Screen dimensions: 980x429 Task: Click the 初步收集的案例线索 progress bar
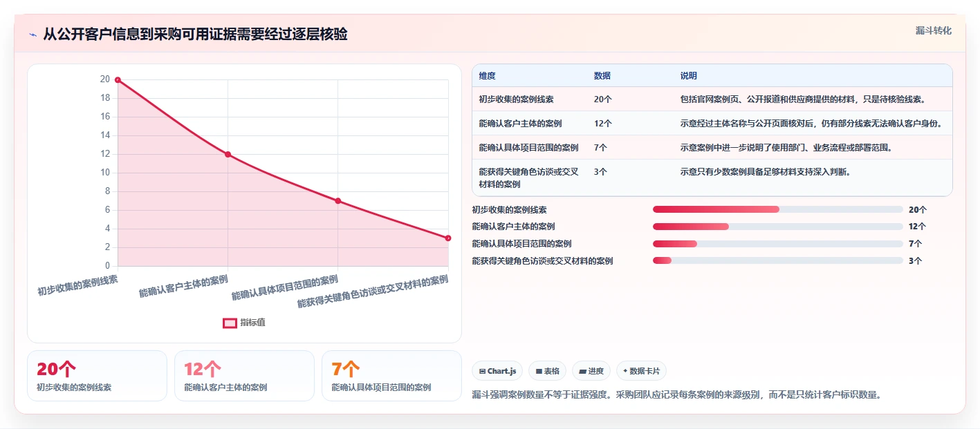778,209
